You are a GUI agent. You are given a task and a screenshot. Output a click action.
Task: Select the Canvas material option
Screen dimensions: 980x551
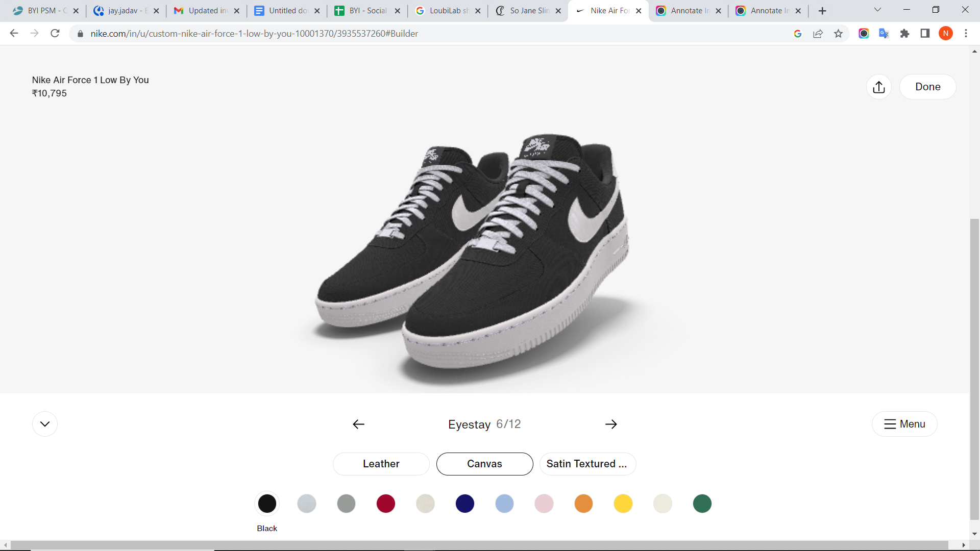tap(484, 464)
